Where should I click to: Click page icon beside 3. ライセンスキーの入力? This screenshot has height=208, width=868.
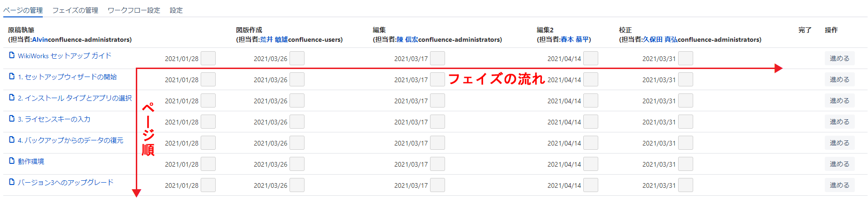pyautogui.click(x=12, y=119)
